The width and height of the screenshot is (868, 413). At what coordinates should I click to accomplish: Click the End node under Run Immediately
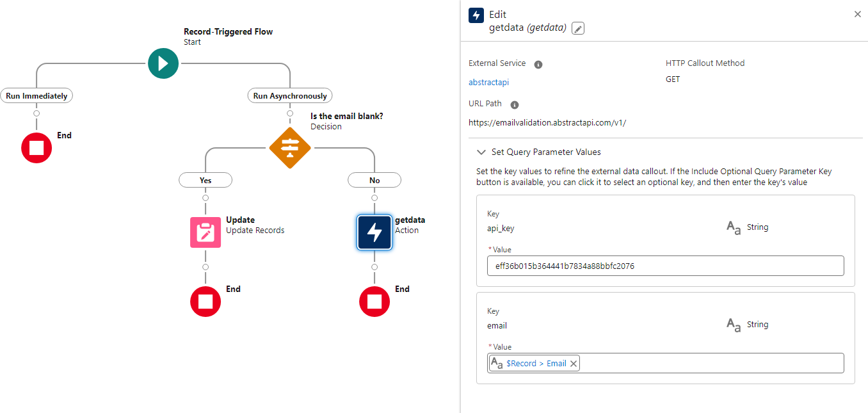pyautogui.click(x=36, y=148)
